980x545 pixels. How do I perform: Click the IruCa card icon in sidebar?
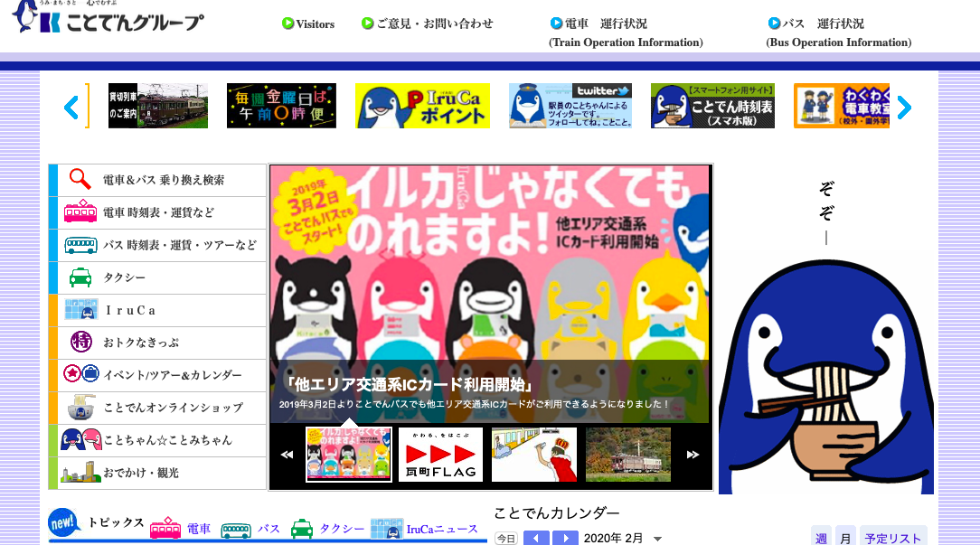pos(81,309)
